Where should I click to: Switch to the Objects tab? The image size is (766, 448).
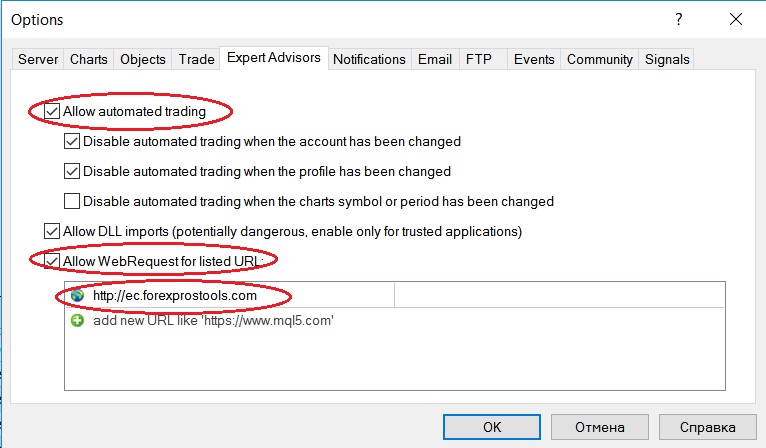point(143,59)
